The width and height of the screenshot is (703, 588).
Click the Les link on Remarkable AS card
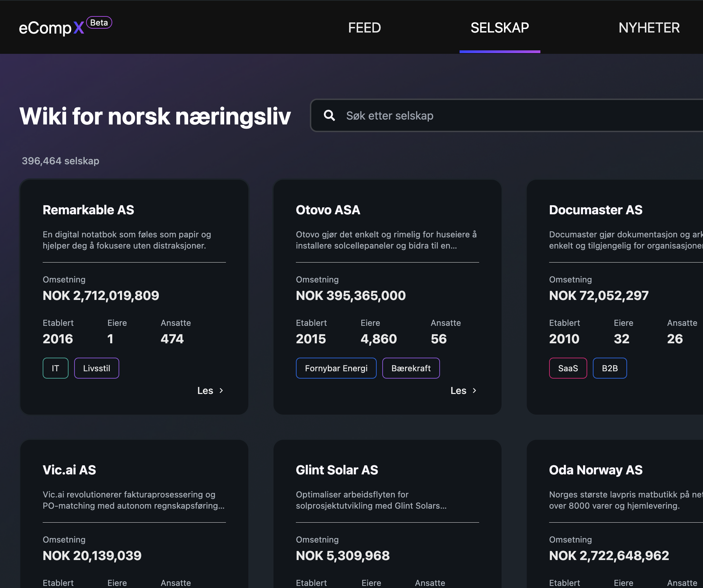(x=205, y=390)
